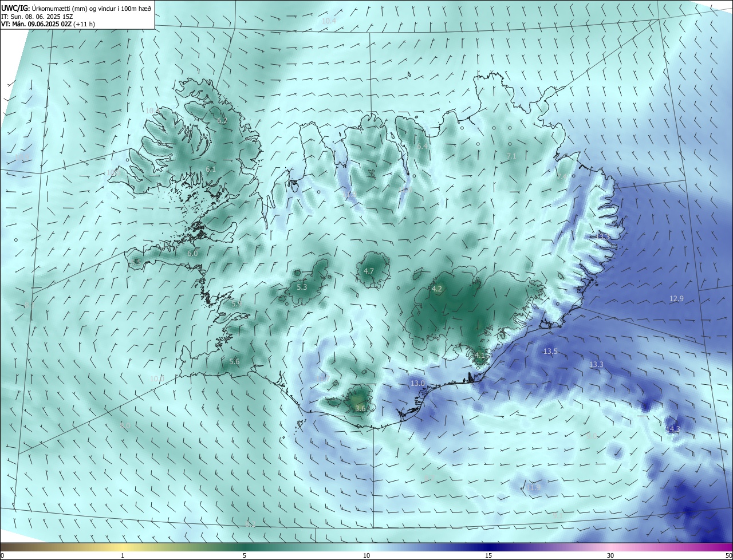Select the 10 tick on the colour scale

click(366, 555)
